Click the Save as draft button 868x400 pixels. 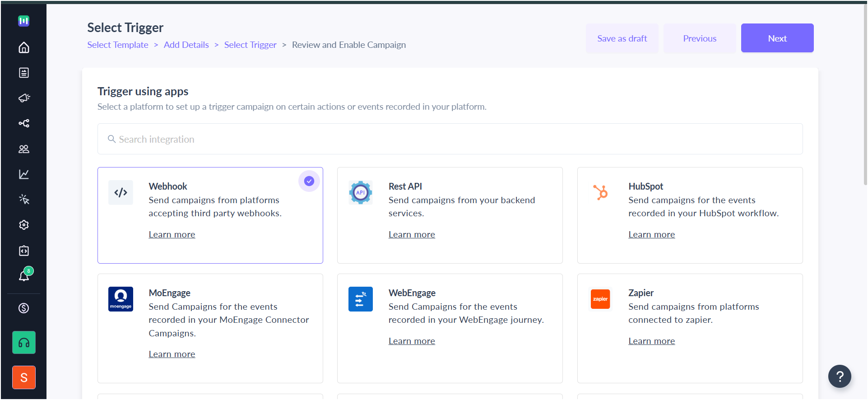coord(622,38)
